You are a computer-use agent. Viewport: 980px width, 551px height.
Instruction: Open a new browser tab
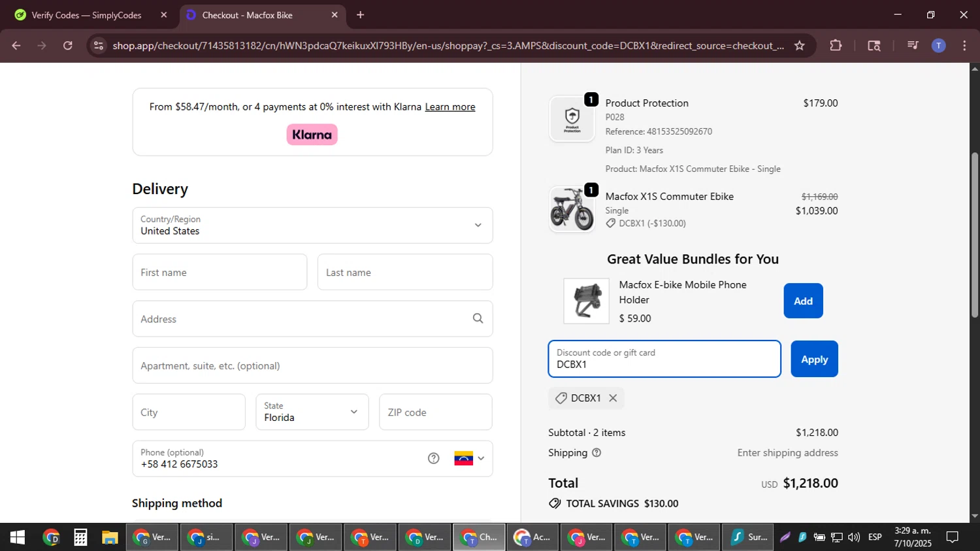[x=360, y=15]
